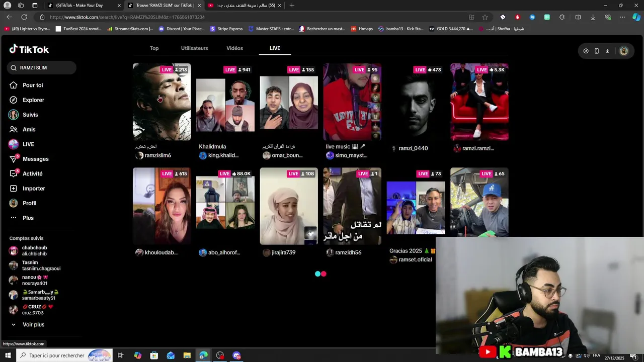Switch to the Vidéos tab
Image resolution: width=644 pixels, height=362 pixels.
pos(234,48)
